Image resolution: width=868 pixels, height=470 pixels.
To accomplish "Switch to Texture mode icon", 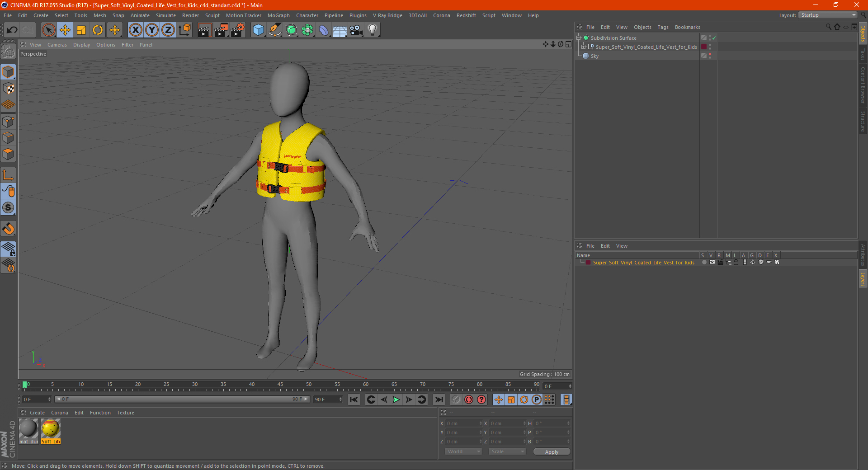I will (x=8, y=89).
